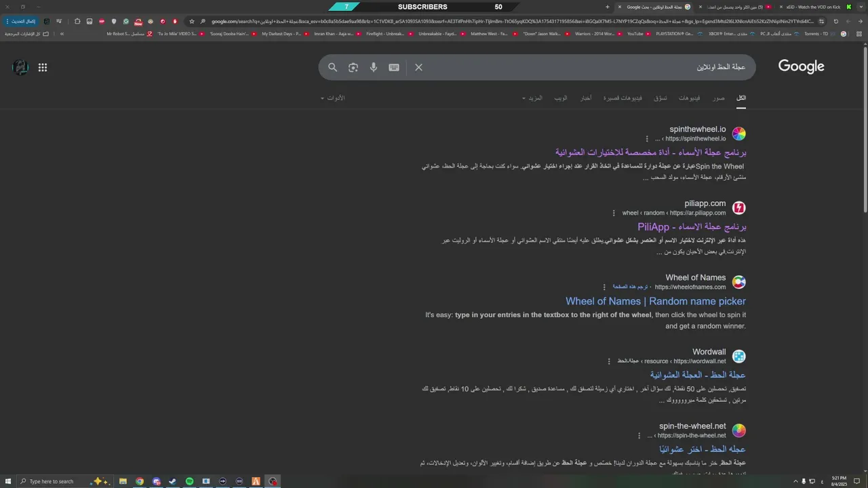This screenshot has width=868, height=488.
Task: Click the spin-the-wheel.net favicon
Action: click(x=739, y=430)
